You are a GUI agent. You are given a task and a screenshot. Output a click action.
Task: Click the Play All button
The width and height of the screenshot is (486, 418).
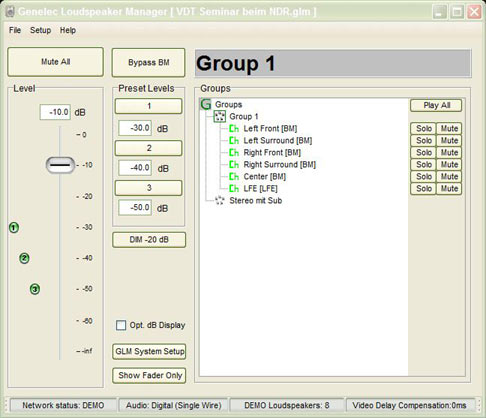tap(436, 105)
